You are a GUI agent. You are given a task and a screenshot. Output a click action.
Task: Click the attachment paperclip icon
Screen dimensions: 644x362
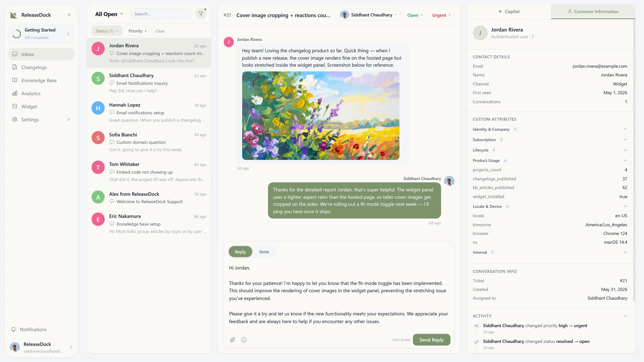coord(232,340)
